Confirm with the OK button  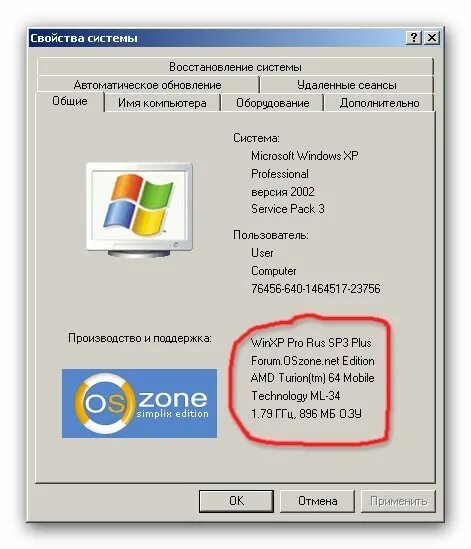tap(236, 501)
